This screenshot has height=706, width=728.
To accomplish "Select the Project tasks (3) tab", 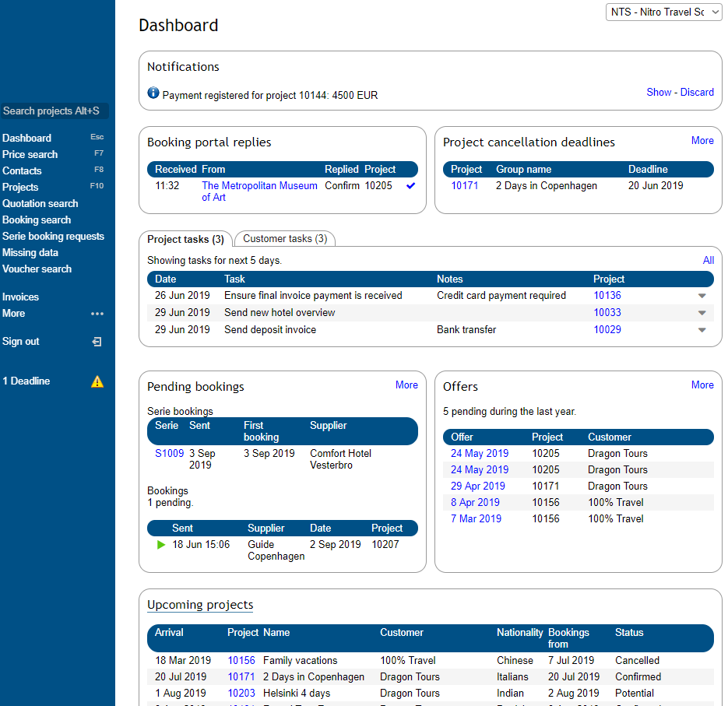I will 186,239.
